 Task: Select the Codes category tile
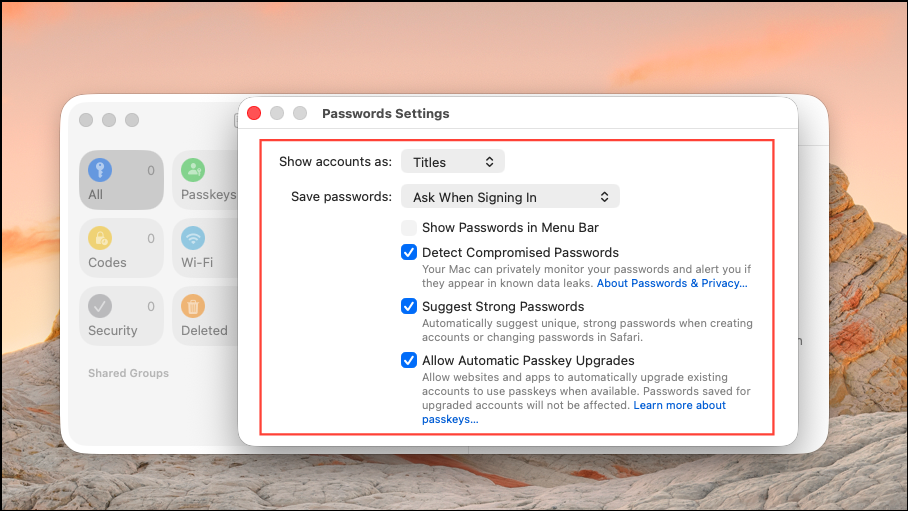(x=122, y=248)
